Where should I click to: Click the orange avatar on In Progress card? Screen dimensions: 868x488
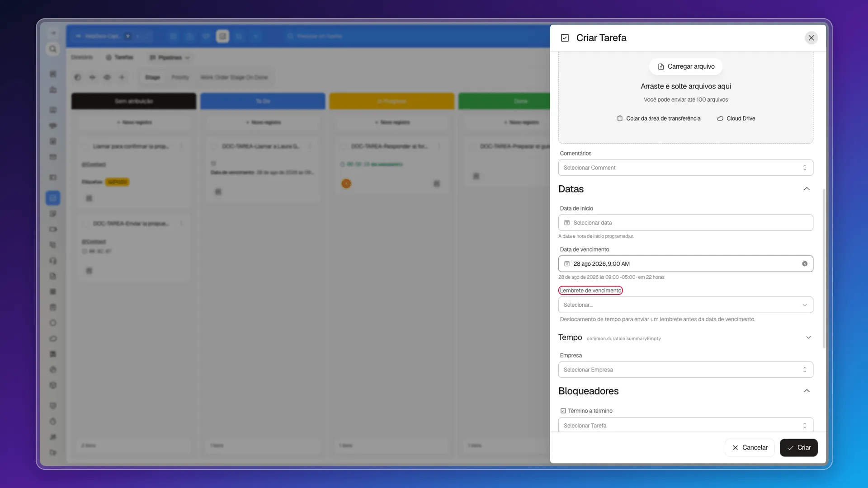click(x=346, y=183)
